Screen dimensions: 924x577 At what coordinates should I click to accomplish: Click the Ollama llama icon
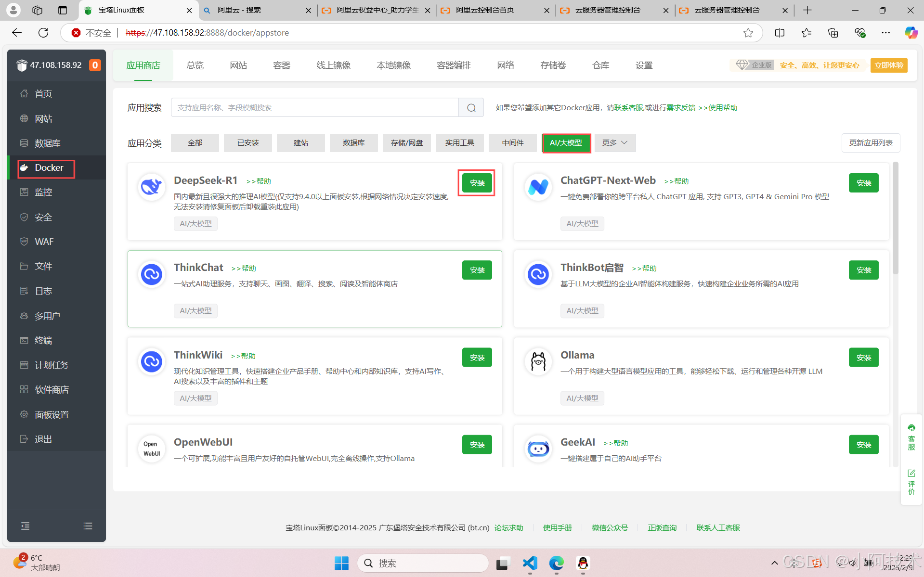(538, 361)
